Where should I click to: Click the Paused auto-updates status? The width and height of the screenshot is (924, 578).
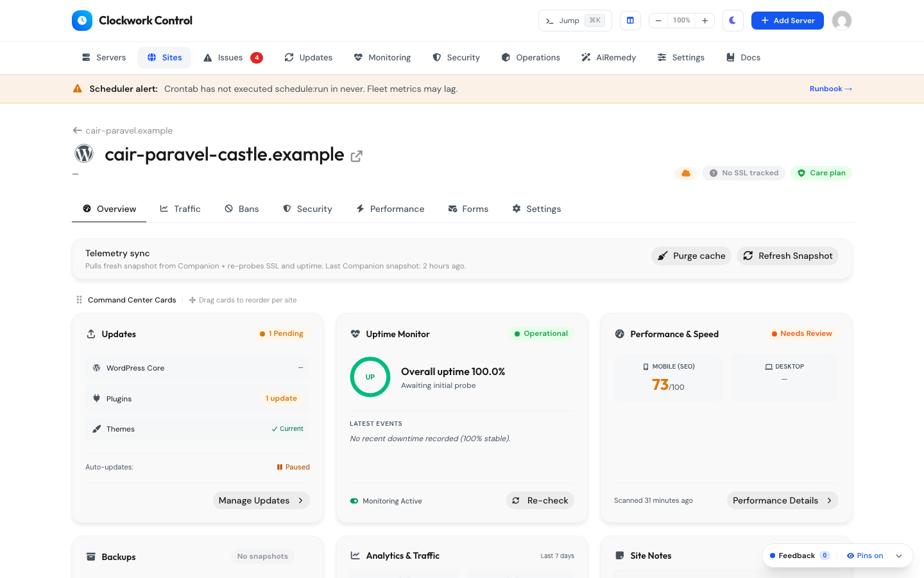pyautogui.click(x=293, y=468)
